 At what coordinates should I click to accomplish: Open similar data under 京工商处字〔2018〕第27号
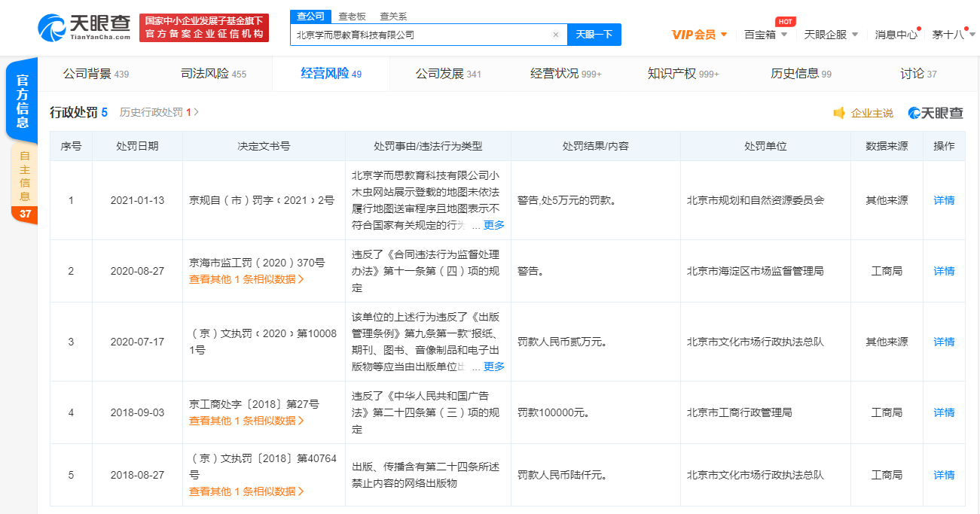[x=246, y=421]
